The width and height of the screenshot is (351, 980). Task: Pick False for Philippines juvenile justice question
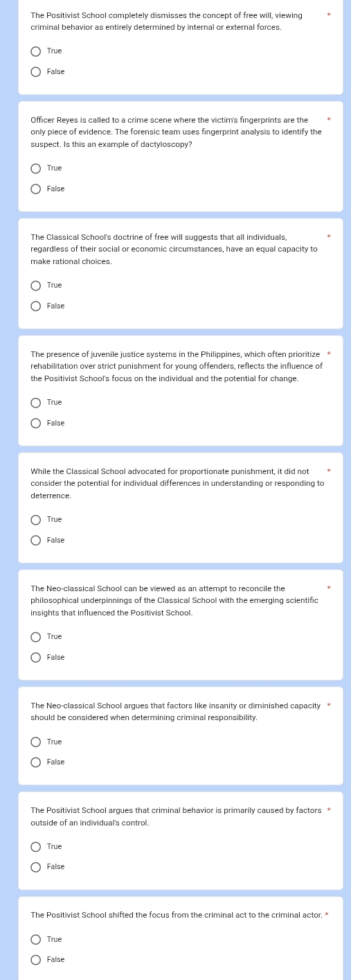[x=36, y=423]
